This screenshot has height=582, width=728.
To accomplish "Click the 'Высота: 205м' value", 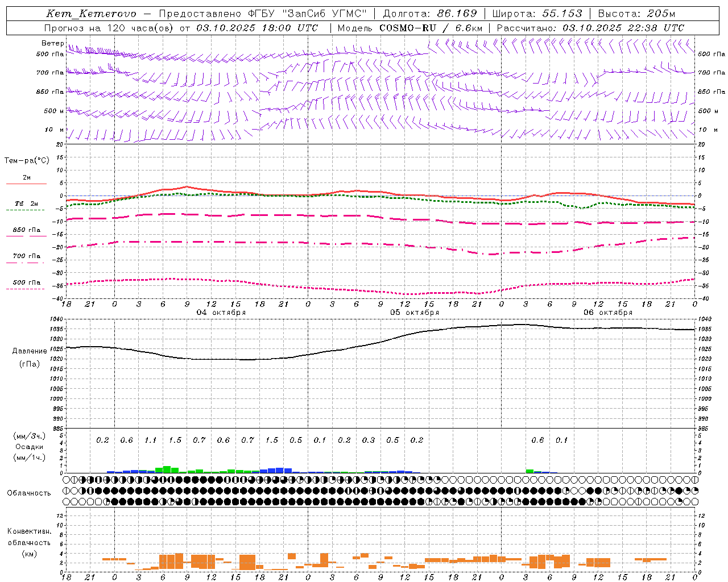I will pos(636,14).
